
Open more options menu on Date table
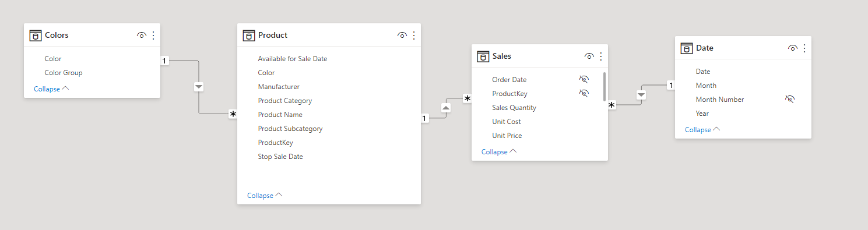[804, 48]
